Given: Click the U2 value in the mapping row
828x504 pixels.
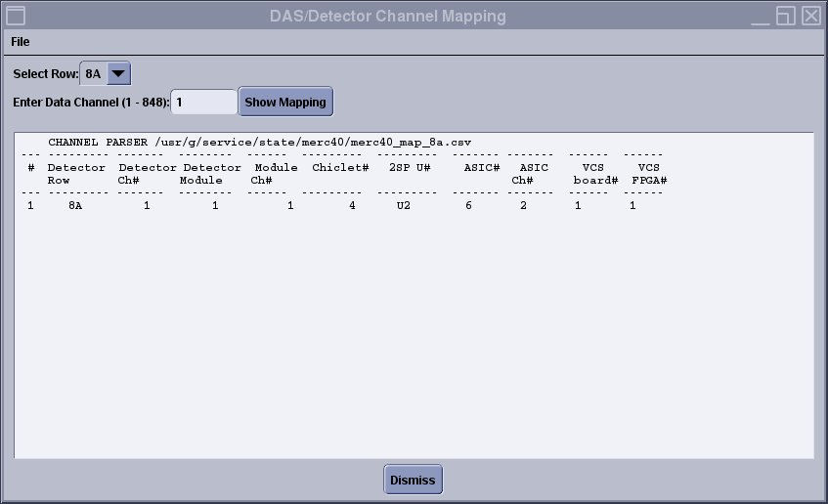Looking at the screenshot, I should [x=403, y=206].
